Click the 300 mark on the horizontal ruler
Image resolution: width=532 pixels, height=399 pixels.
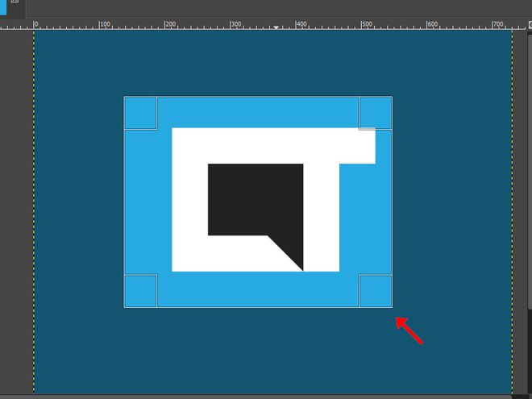pos(236,24)
